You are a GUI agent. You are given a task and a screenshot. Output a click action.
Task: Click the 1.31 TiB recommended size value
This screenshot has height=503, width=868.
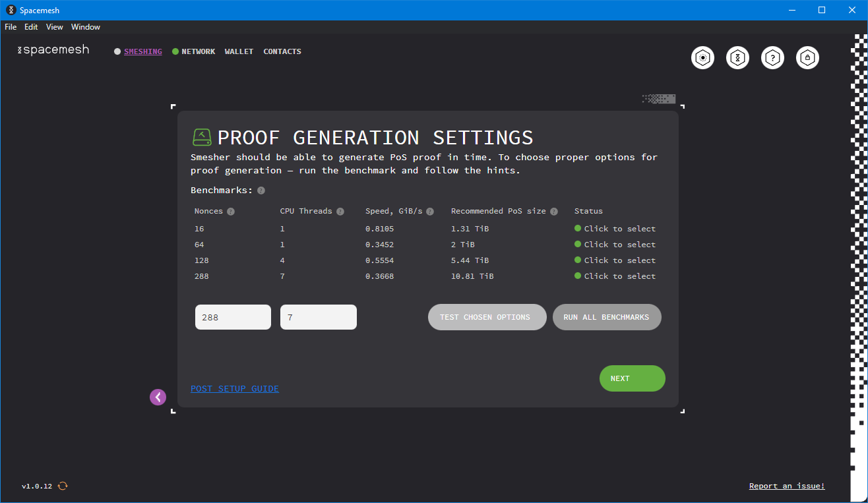tap(470, 229)
